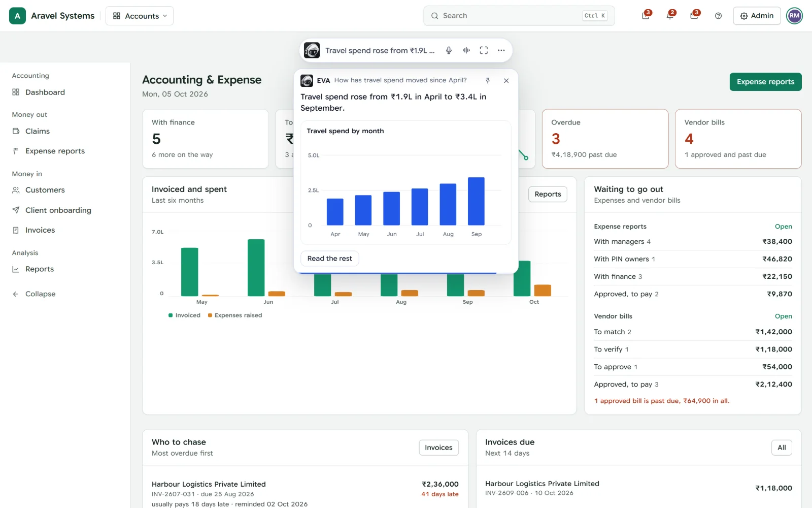Open the Overdue summary card
812x508 pixels.
click(605, 139)
